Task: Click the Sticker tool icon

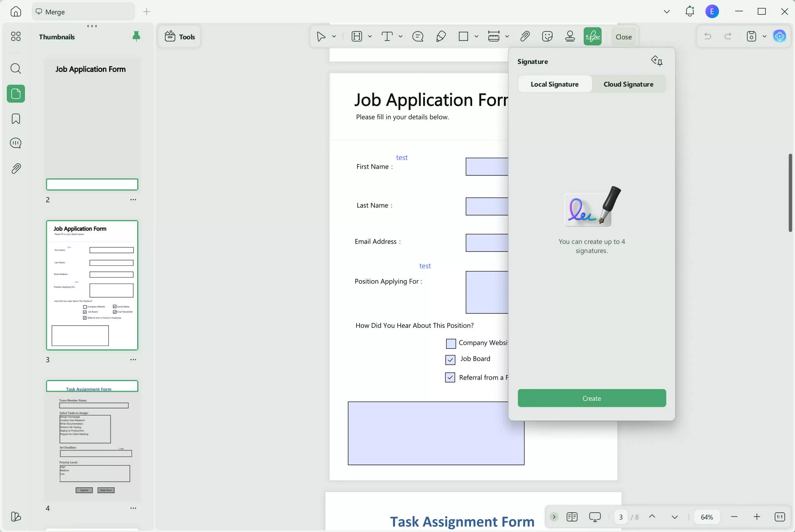Action: pyautogui.click(x=547, y=37)
